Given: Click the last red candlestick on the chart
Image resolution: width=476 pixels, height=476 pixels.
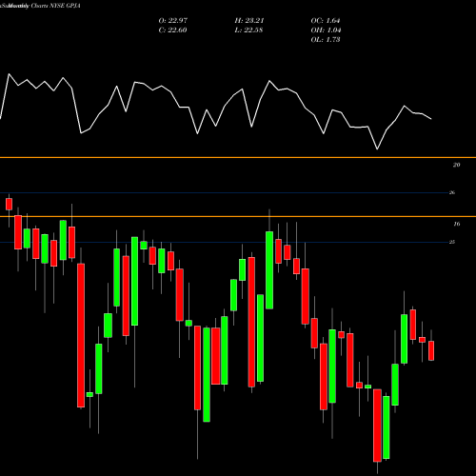Looking at the screenshot, I should tap(431, 350).
